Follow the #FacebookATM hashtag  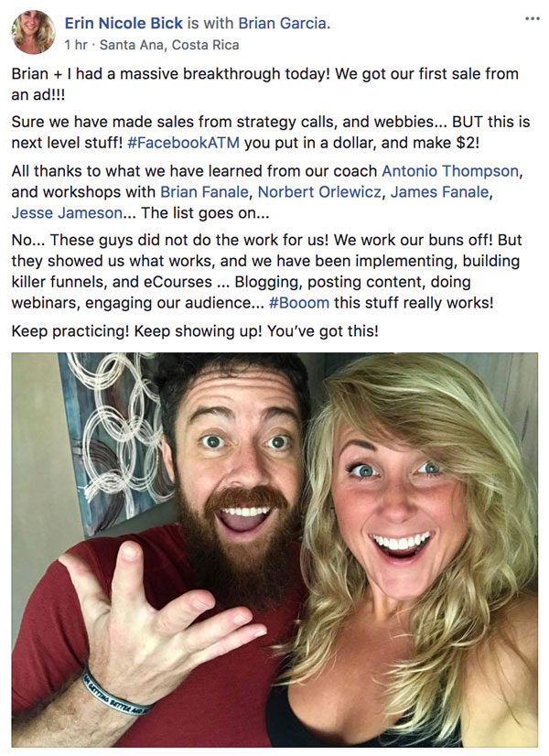tap(183, 143)
